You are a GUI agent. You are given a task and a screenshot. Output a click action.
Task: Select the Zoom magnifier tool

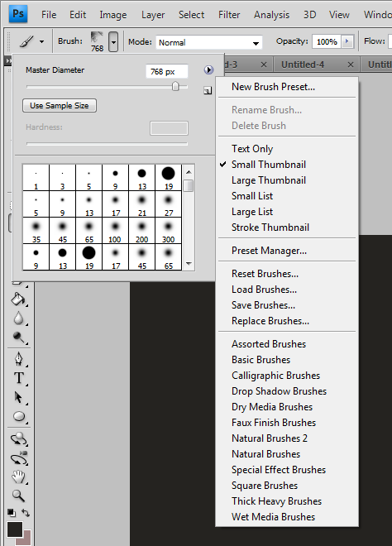point(18,496)
